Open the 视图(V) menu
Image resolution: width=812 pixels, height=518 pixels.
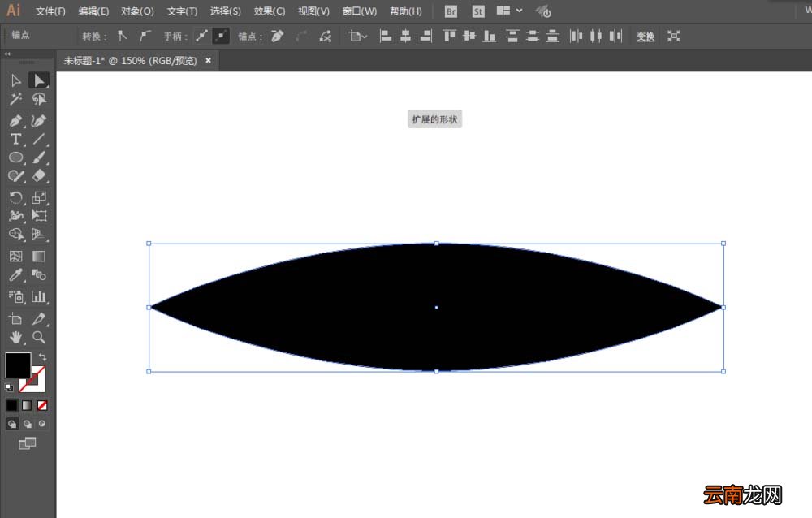pos(313,11)
